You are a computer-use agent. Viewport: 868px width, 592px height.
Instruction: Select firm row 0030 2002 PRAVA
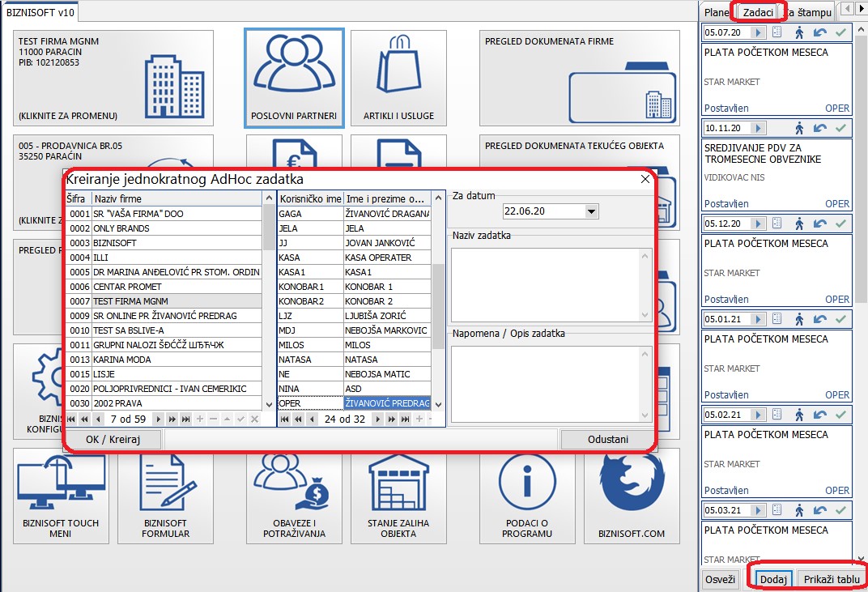point(164,404)
